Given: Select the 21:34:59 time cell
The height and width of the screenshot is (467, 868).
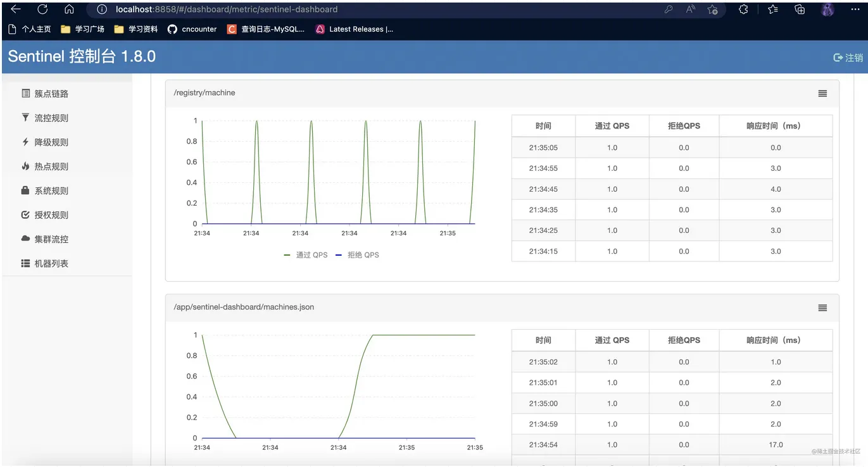Looking at the screenshot, I should pos(543,424).
